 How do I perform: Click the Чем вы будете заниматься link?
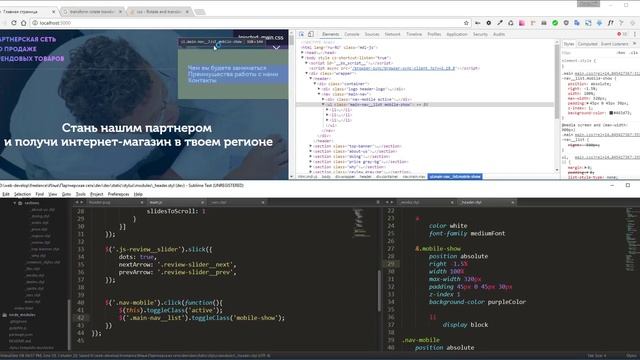(227, 68)
